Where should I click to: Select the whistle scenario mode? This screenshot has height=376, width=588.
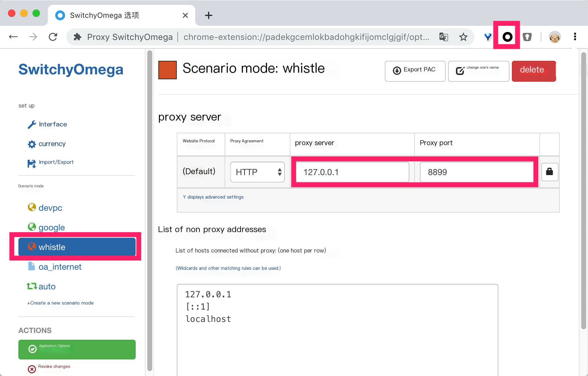click(x=77, y=247)
